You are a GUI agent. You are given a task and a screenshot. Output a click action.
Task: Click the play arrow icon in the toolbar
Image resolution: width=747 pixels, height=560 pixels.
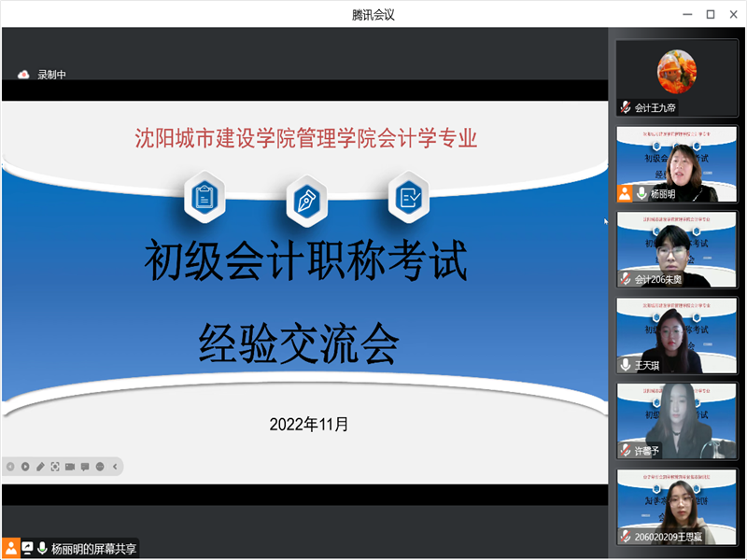(x=26, y=467)
